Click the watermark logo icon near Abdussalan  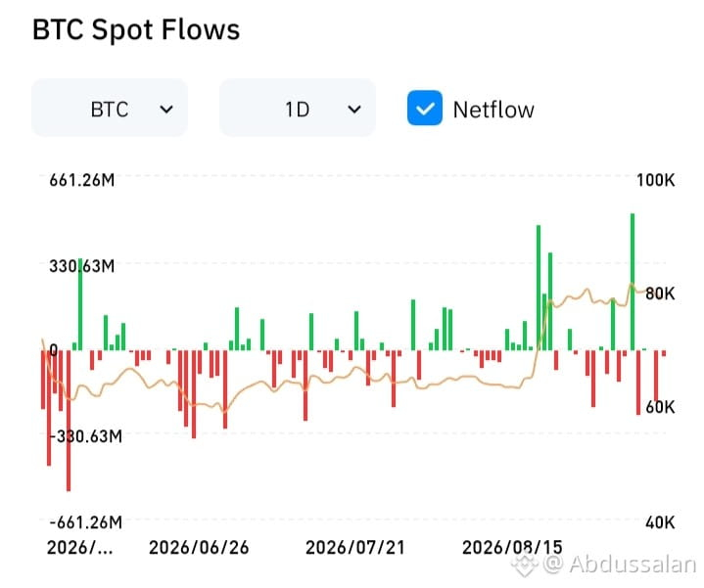pyautogui.click(x=525, y=564)
